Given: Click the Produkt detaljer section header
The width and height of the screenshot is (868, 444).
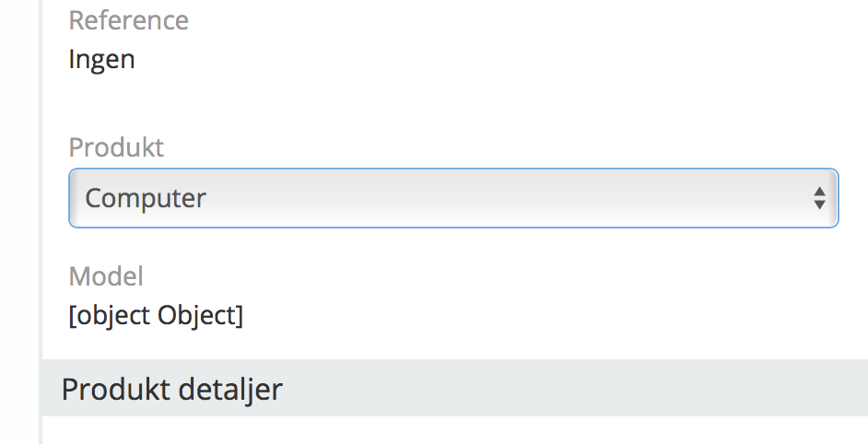Looking at the screenshot, I should (x=171, y=389).
